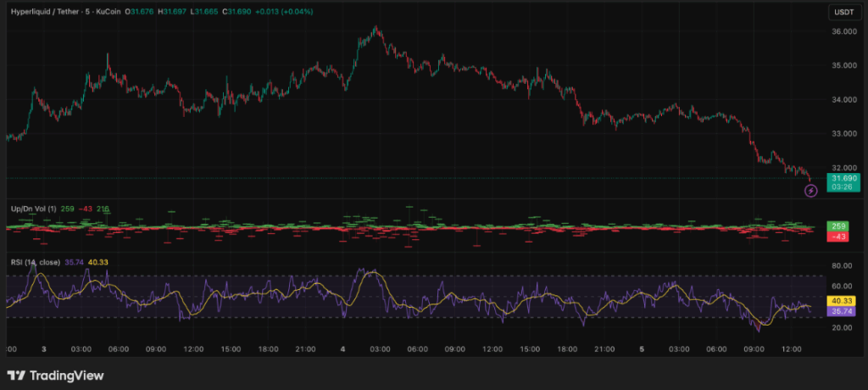The width and height of the screenshot is (868, 390).
Task: Click date marker 5 on time axis
Action: (x=642, y=348)
